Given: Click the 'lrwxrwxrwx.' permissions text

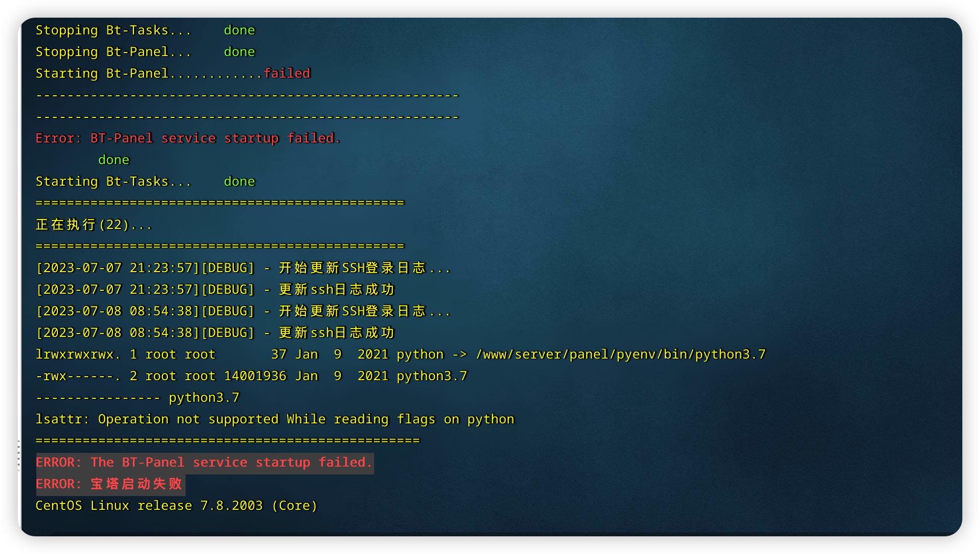Looking at the screenshot, I should 78,355.
